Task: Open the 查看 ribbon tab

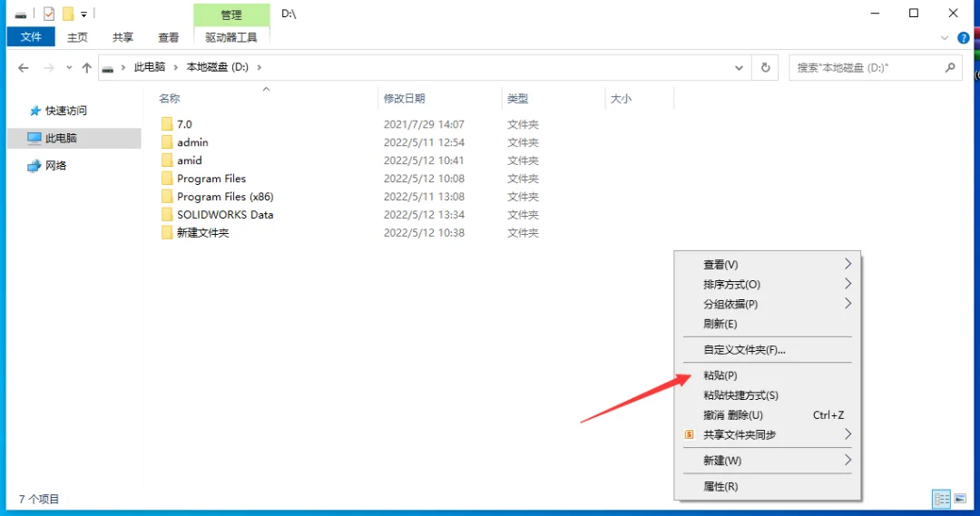Action: (x=168, y=37)
